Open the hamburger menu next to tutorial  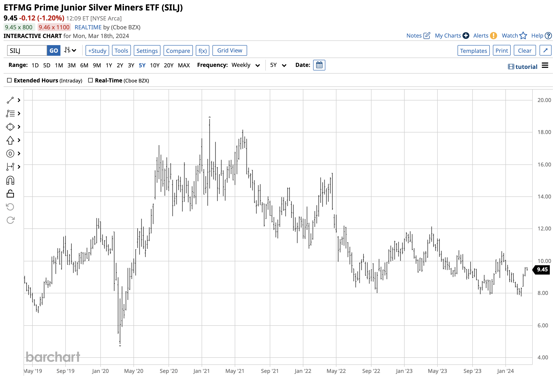pos(545,65)
